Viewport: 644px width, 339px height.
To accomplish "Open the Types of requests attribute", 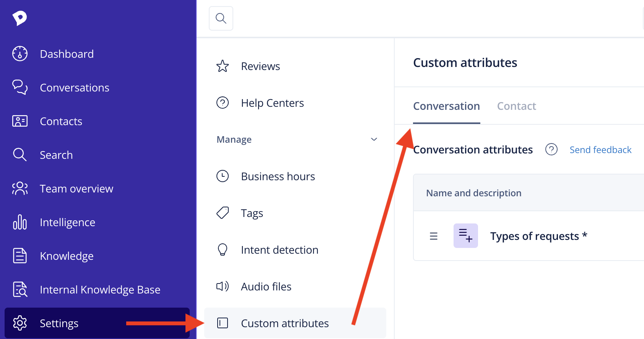I will [x=538, y=236].
